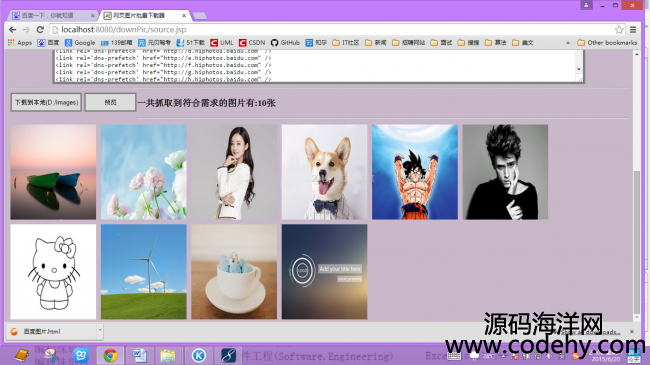Viewport: 650px width, 365px height.
Task: Click the page scrollbar's up arrow
Action: 637,54
